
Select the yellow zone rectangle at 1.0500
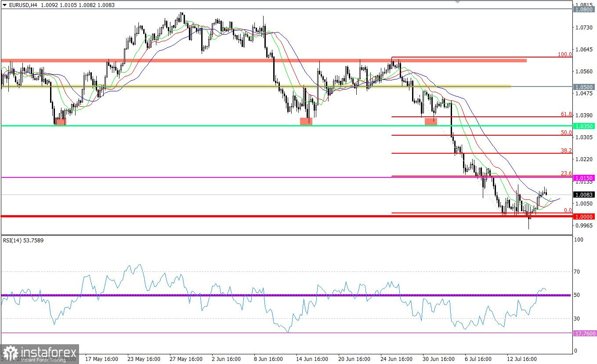point(256,86)
